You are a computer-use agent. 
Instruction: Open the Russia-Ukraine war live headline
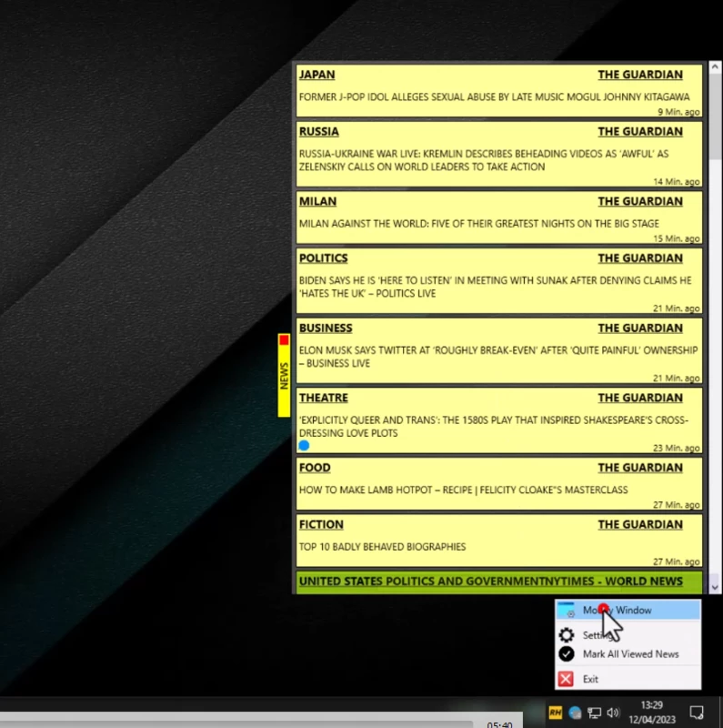click(484, 160)
